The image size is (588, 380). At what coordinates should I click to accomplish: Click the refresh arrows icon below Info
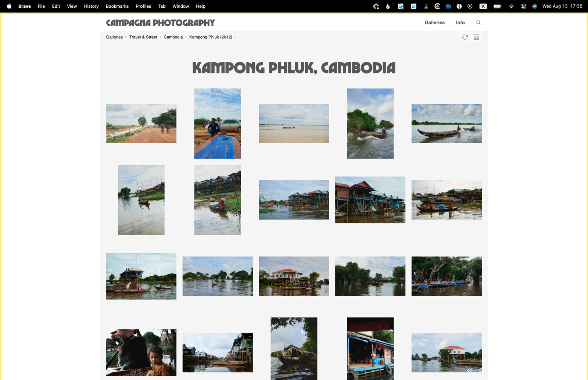465,37
